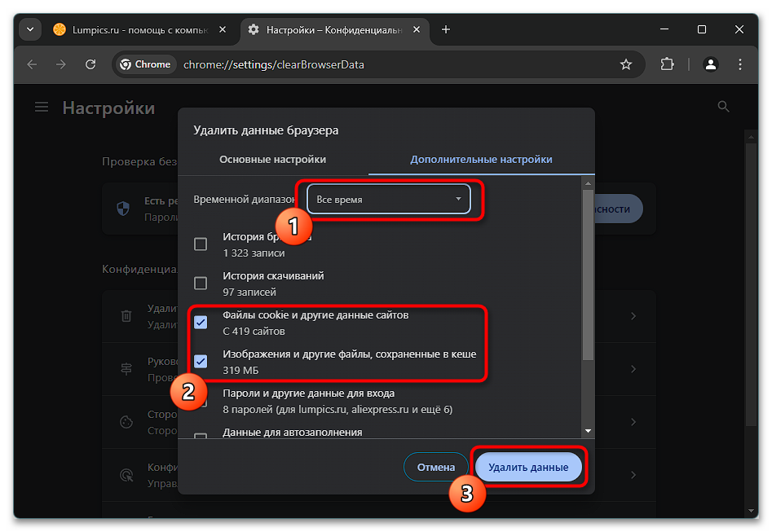This screenshot has width=772, height=532.
Task: Click the 97 записей text
Action: [249, 292]
